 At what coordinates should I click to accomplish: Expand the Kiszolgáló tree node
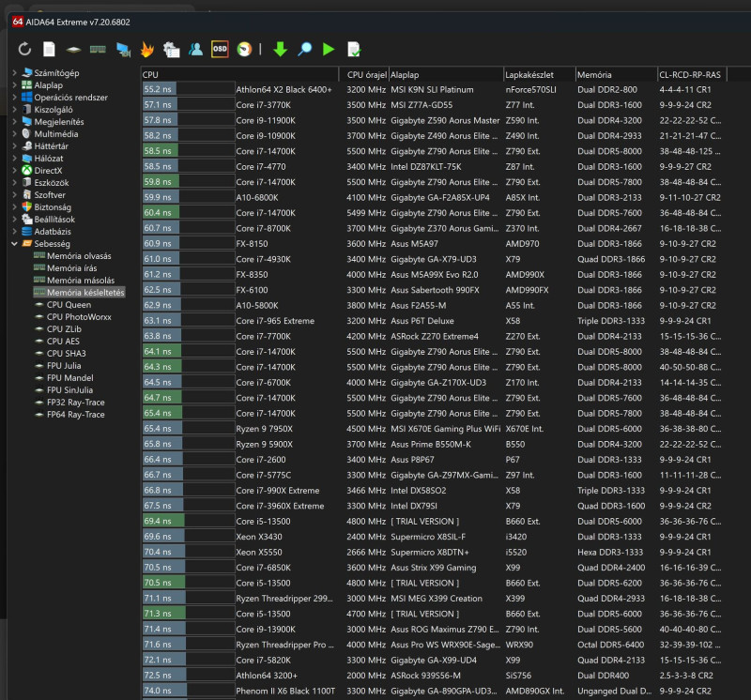14,110
